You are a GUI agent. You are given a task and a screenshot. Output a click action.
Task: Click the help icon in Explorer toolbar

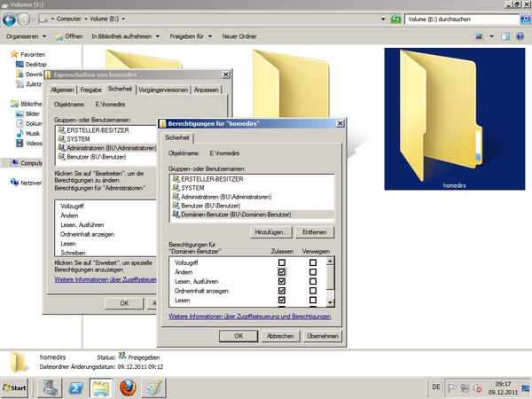click(520, 36)
